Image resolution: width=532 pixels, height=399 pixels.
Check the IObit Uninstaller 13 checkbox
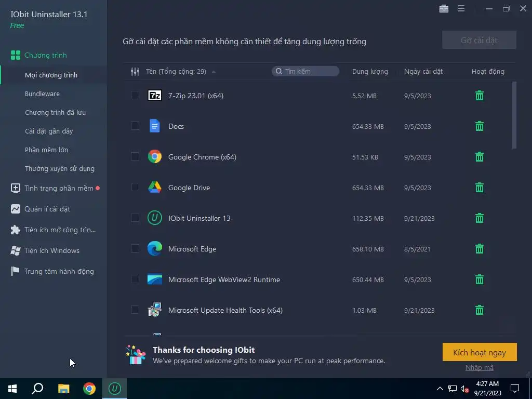[135, 218]
